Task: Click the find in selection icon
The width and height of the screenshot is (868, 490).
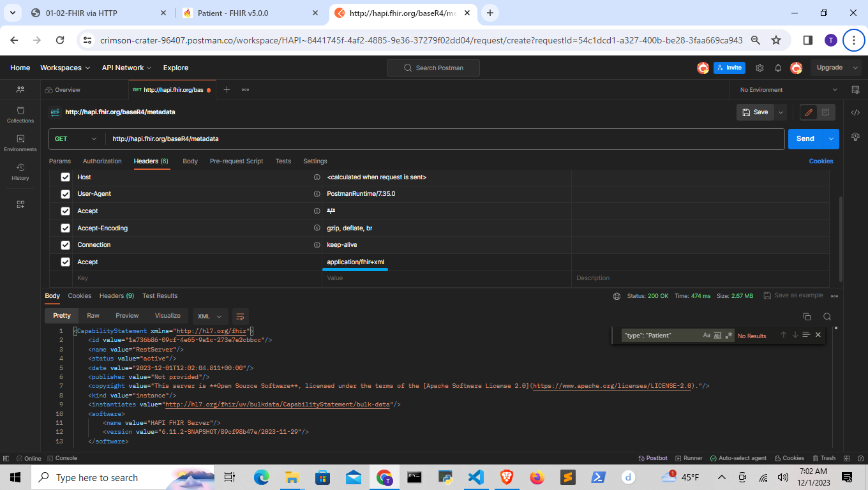Action: (x=806, y=335)
